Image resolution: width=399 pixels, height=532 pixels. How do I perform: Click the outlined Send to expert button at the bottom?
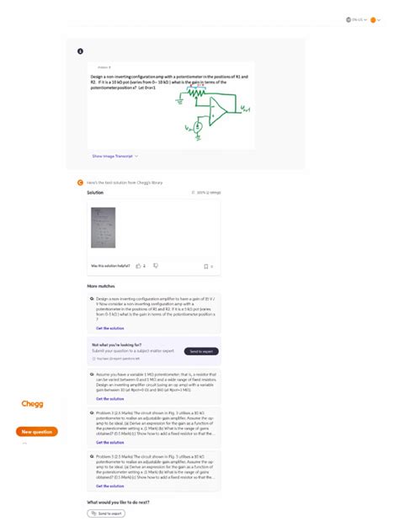(x=106, y=513)
